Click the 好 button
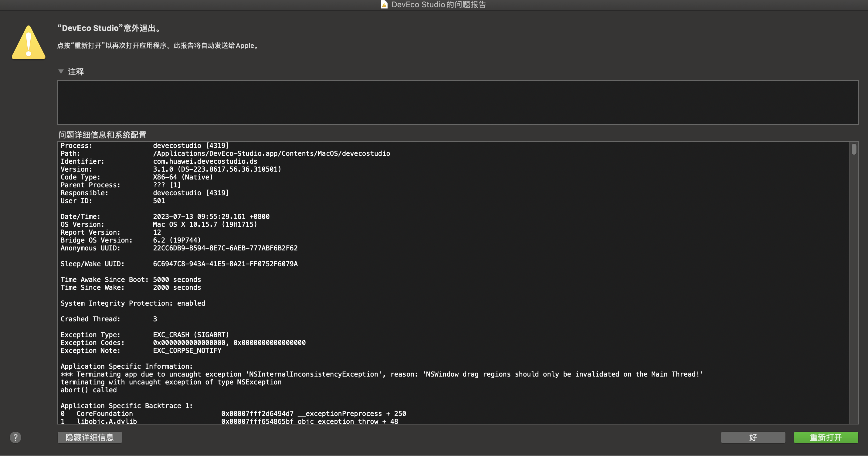Viewport: 868px width, 456px height. click(x=753, y=437)
